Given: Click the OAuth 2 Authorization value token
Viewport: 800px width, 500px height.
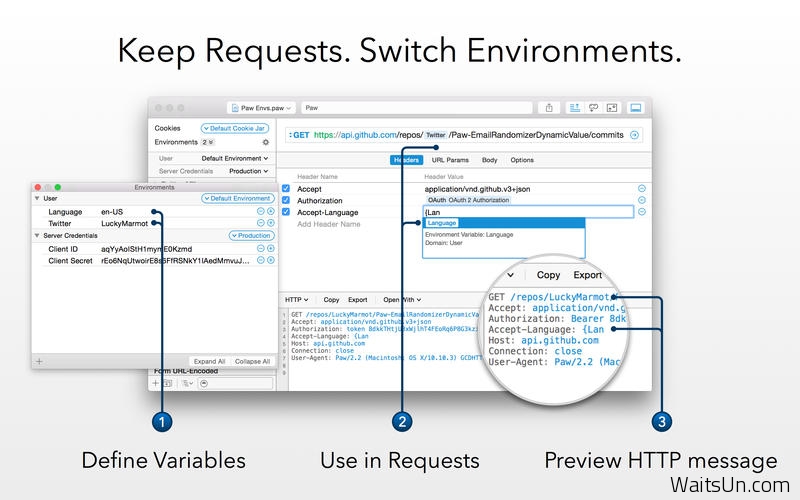Looking at the screenshot, I should pyautogui.click(x=468, y=201).
